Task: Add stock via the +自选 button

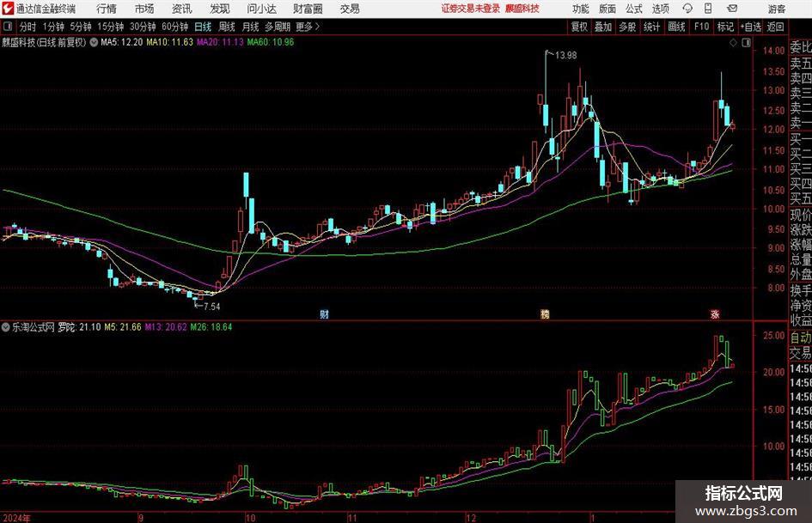Action: click(x=751, y=27)
